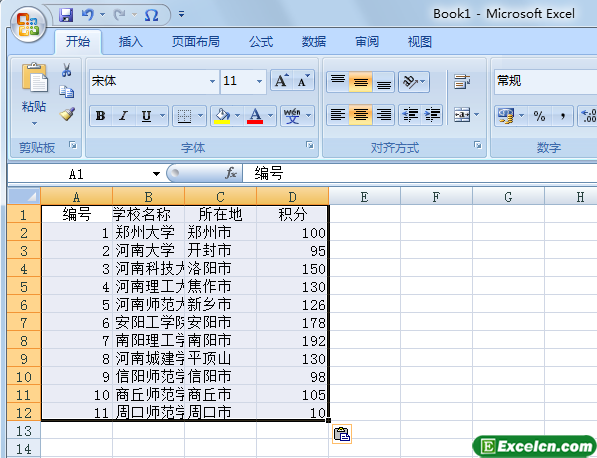Select cell containing 郑州大学
Screen dimensions: 597x458
[x=148, y=232]
